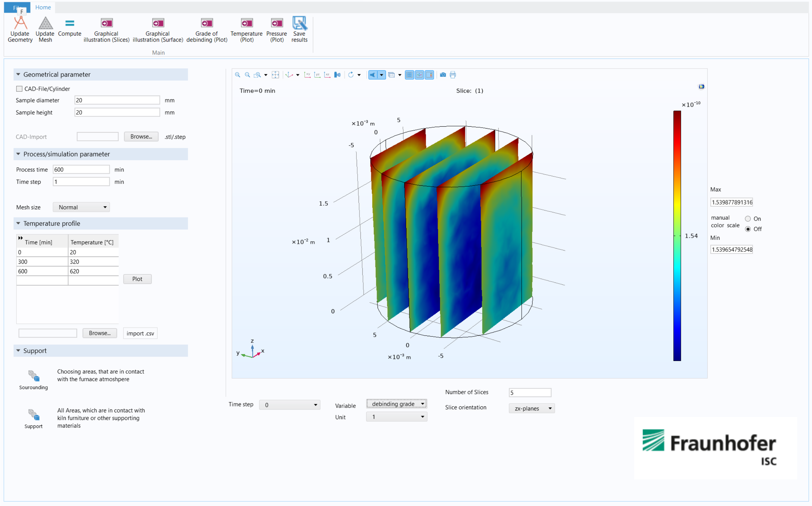This screenshot has height=506, width=812.
Task: Click the Number of Slices field
Action: coord(530,393)
